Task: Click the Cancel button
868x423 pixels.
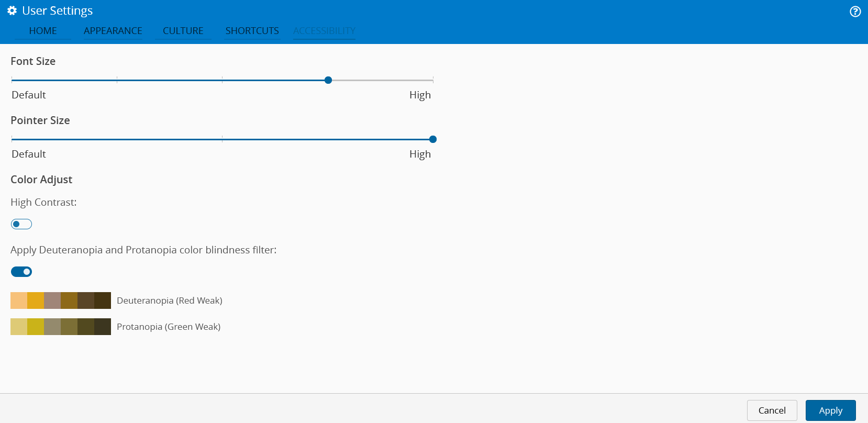Action: [772, 410]
